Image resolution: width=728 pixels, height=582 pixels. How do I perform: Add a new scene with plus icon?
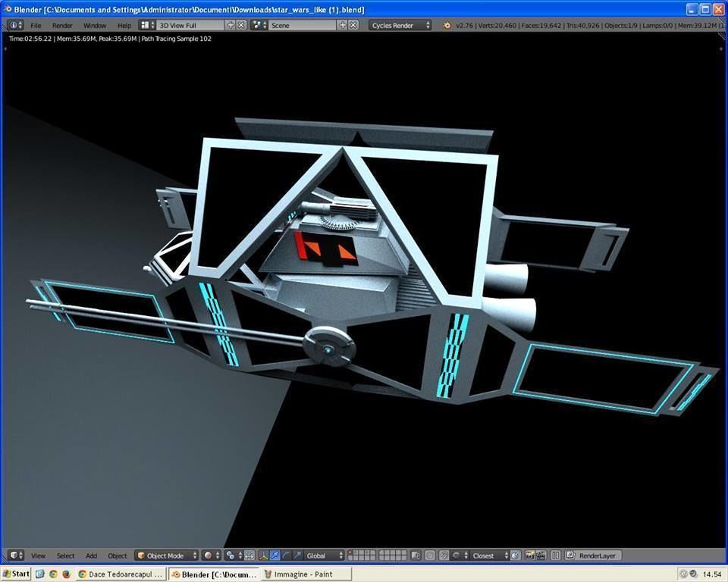(343, 25)
